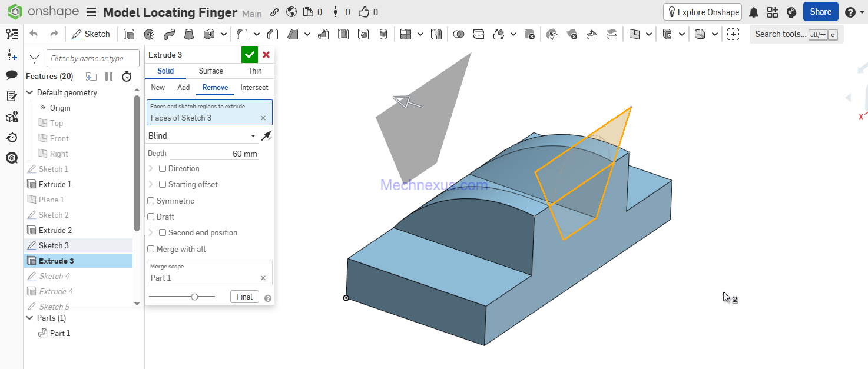The width and height of the screenshot is (868, 369).
Task: Collapse the Parts (1) list
Action: click(x=29, y=318)
